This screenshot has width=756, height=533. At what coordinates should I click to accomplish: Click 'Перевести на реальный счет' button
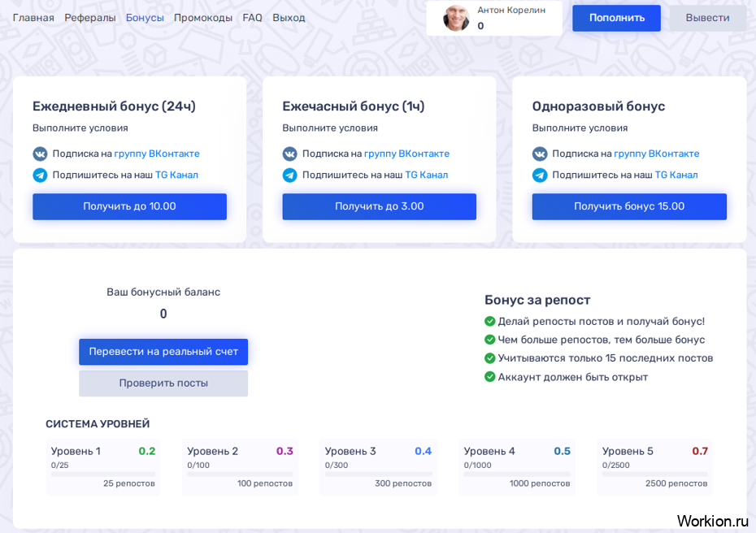click(163, 352)
